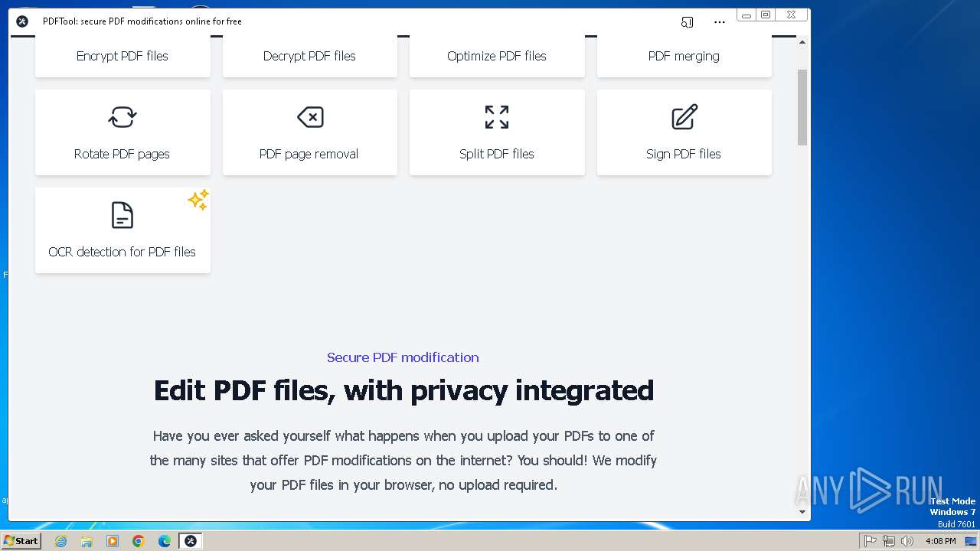Select the PDF page removal label
This screenshot has width=980, height=551.
pos(309,154)
